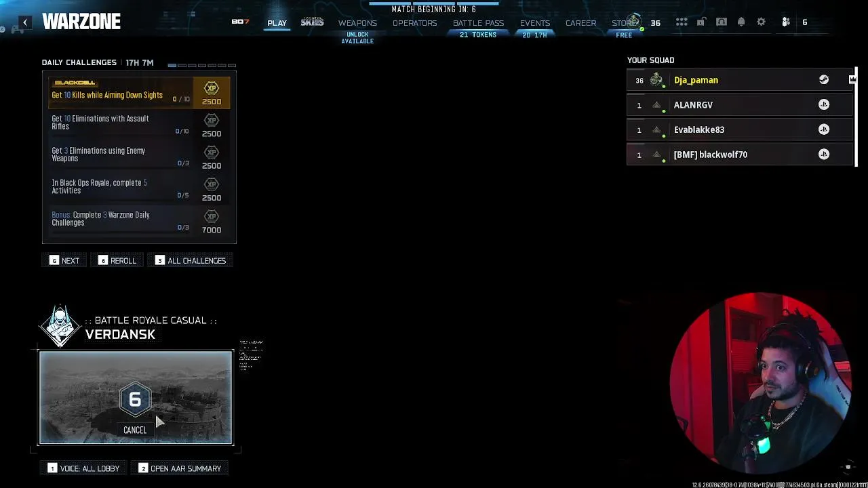Open the grid menu icon
Viewport: 868px width, 488px height.
[x=682, y=22]
